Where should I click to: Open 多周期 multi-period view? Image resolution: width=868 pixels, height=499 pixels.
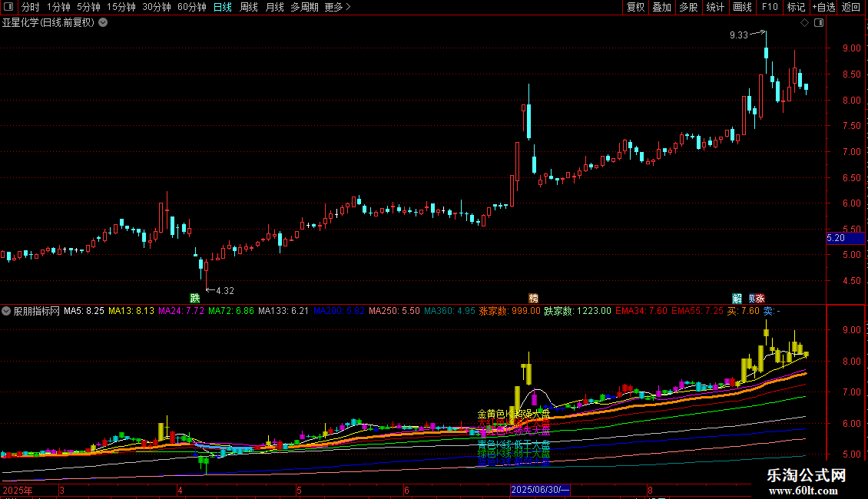[x=304, y=7]
